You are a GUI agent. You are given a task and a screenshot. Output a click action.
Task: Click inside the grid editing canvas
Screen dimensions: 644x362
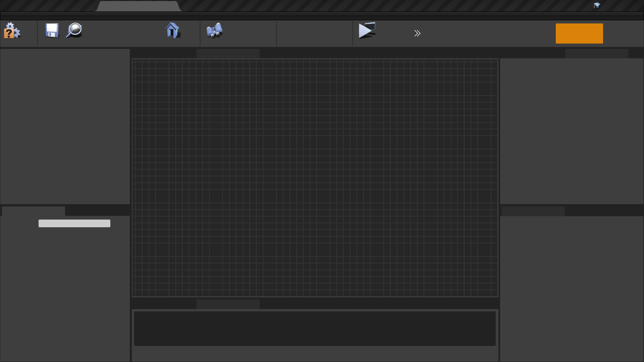tap(315, 178)
